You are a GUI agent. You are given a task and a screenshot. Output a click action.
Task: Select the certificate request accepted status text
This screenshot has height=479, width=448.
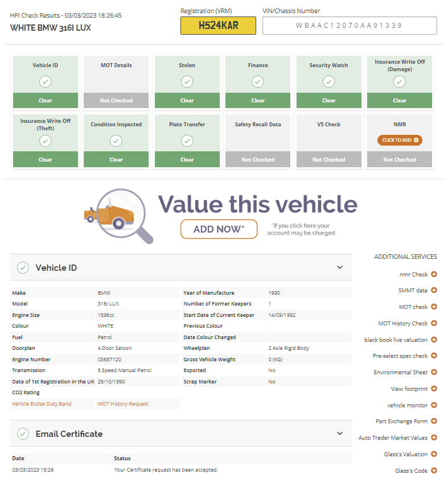coord(166,469)
